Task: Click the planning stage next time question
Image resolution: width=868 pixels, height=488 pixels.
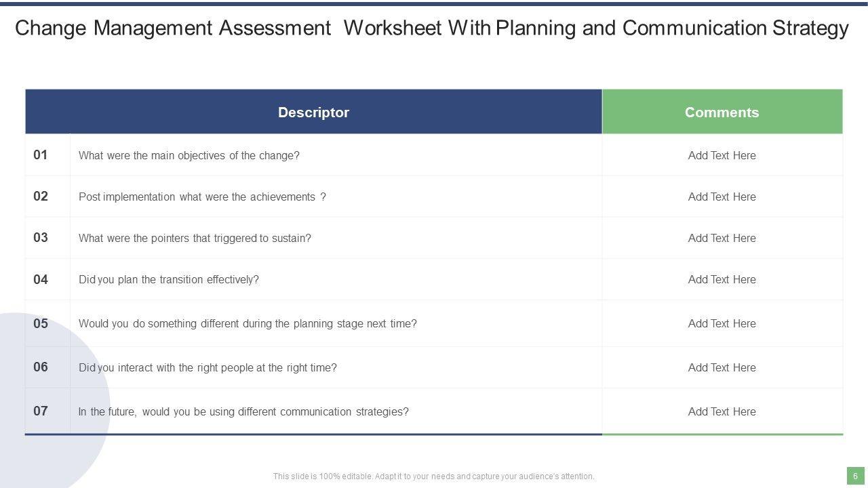Action: (x=248, y=323)
